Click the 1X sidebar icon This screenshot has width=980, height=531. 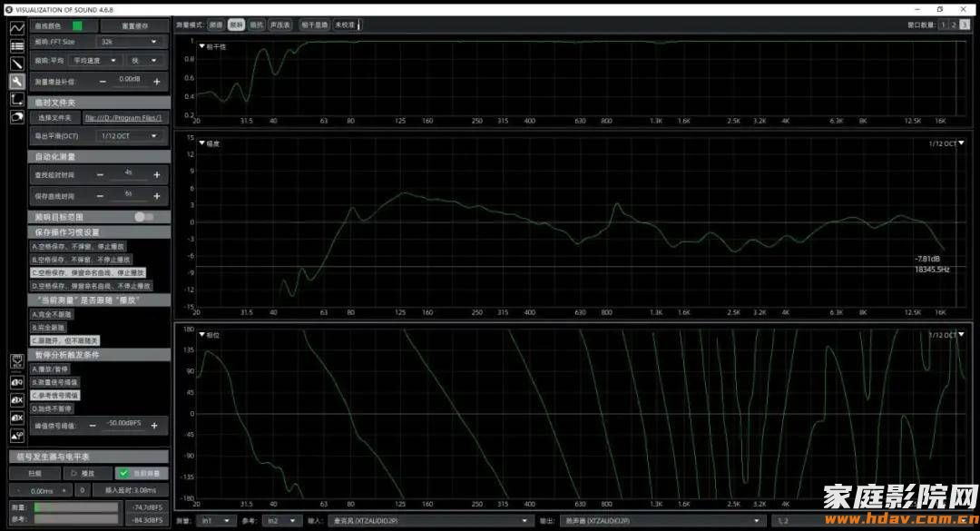coord(16,382)
